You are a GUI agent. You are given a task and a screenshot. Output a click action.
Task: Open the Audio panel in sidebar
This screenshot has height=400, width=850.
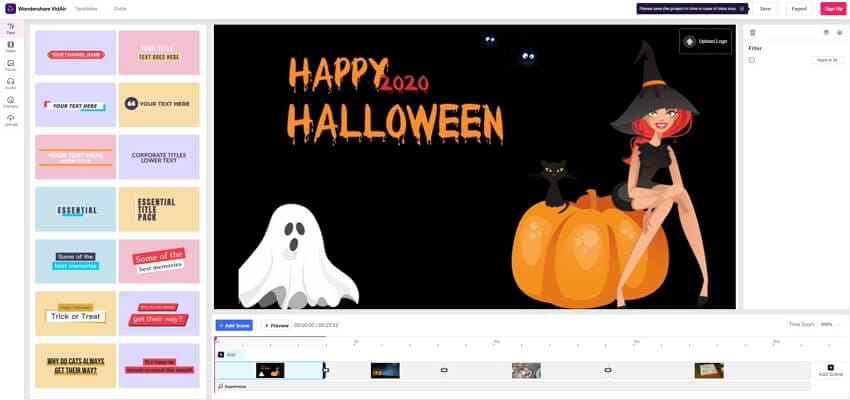(11, 83)
